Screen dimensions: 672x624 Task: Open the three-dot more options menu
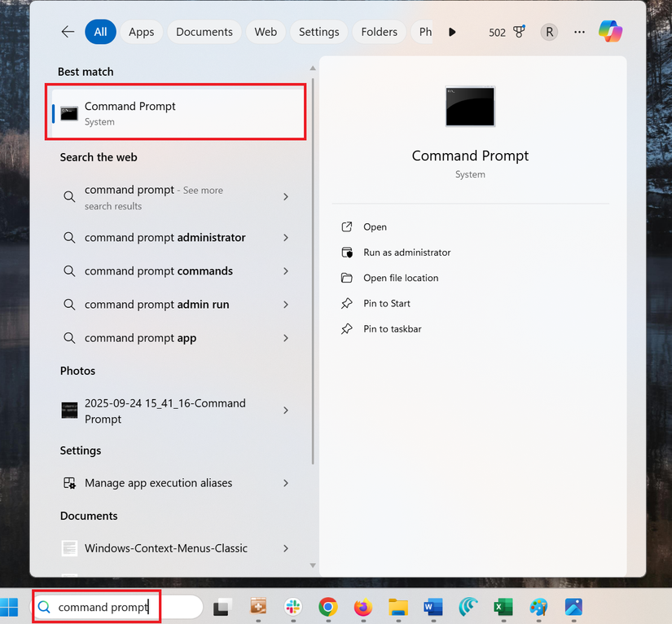tap(579, 32)
